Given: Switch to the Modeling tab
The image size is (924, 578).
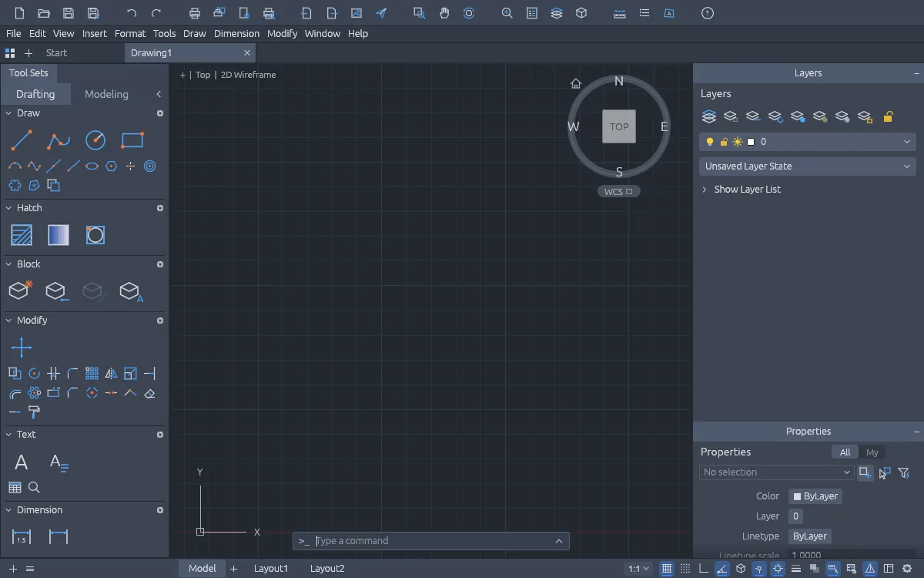Looking at the screenshot, I should [x=106, y=94].
